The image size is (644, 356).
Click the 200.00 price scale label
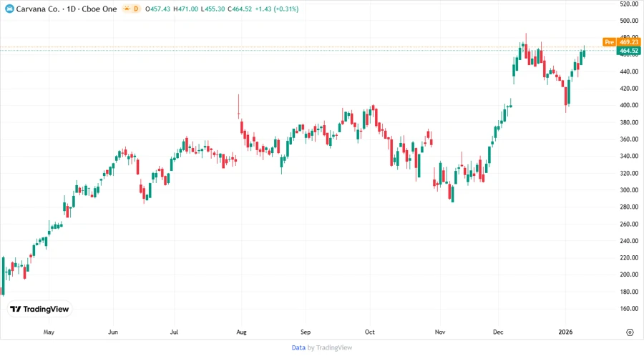(629, 275)
